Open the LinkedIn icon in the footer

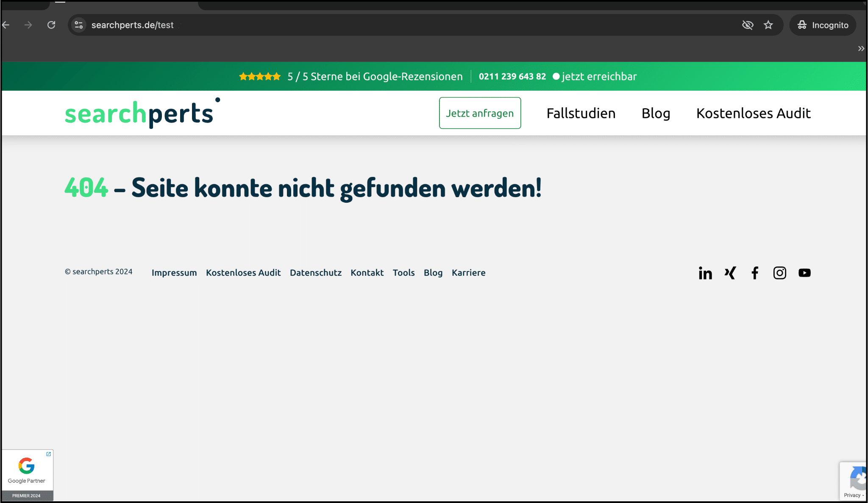coord(705,273)
